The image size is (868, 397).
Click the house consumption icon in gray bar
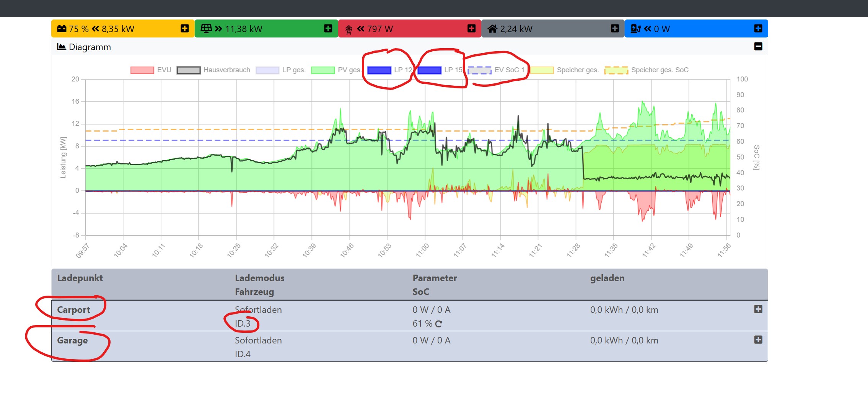pyautogui.click(x=492, y=29)
